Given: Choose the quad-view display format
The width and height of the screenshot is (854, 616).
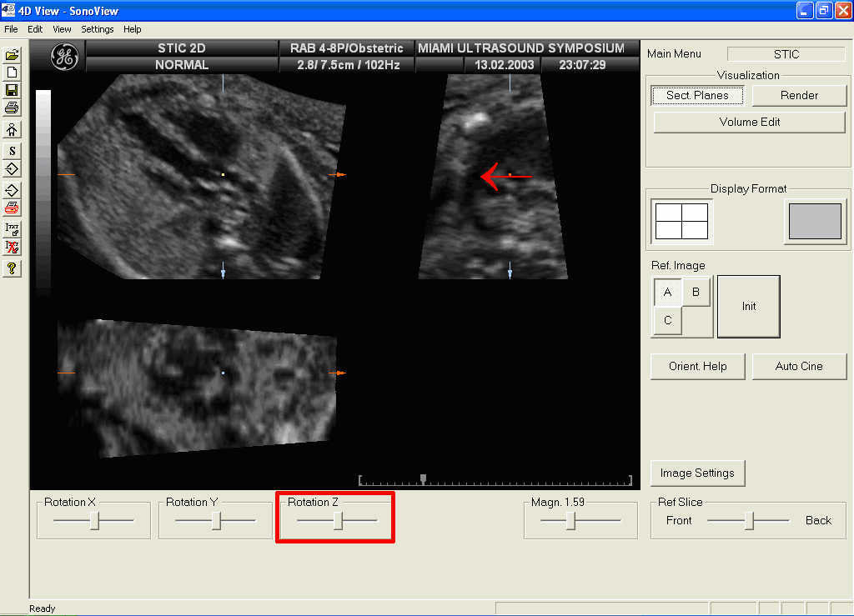Looking at the screenshot, I should pyautogui.click(x=681, y=222).
